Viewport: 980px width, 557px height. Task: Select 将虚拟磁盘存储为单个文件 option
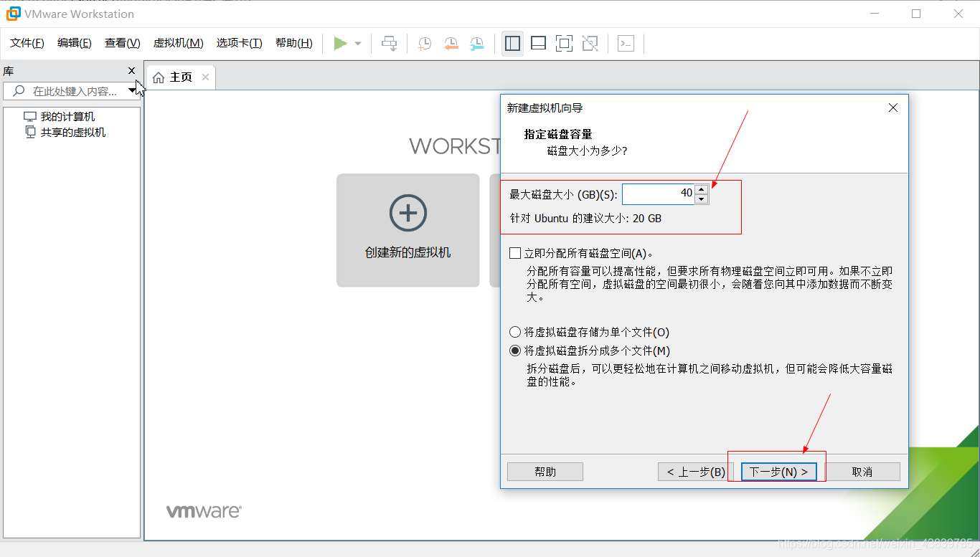tap(514, 332)
